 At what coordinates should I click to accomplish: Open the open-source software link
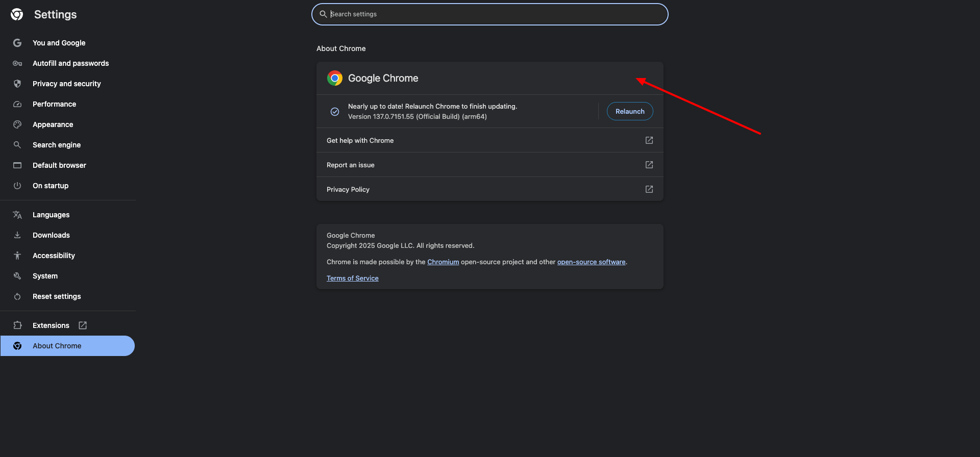pos(591,262)
